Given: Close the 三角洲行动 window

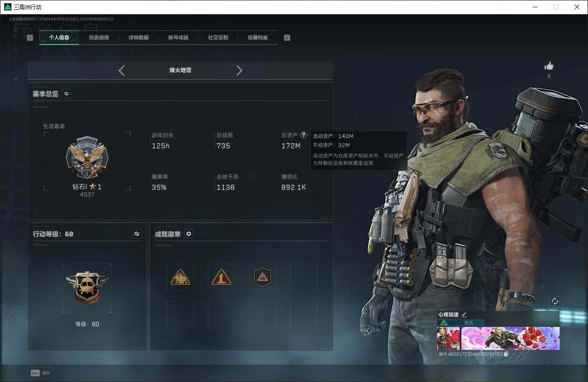Looking at the screenshot, I should pos(577,7).
